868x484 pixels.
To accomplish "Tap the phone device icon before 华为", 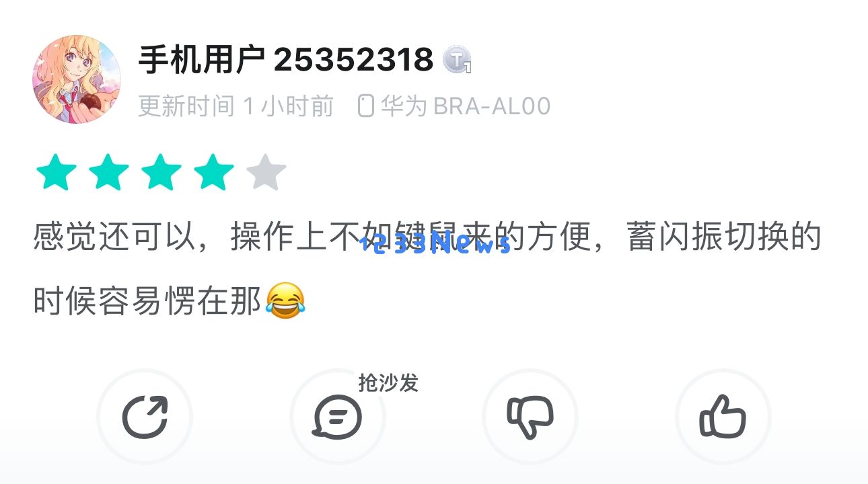I will point(365,106).
